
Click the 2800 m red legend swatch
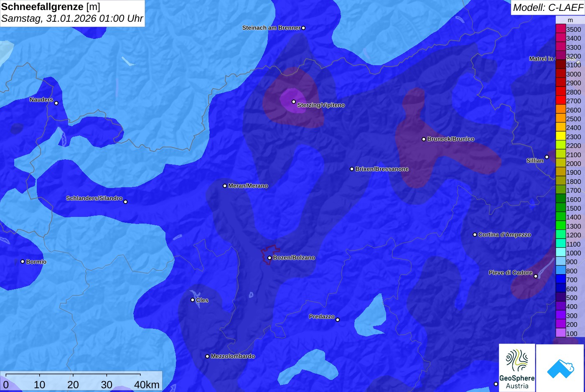pos(560,92)
